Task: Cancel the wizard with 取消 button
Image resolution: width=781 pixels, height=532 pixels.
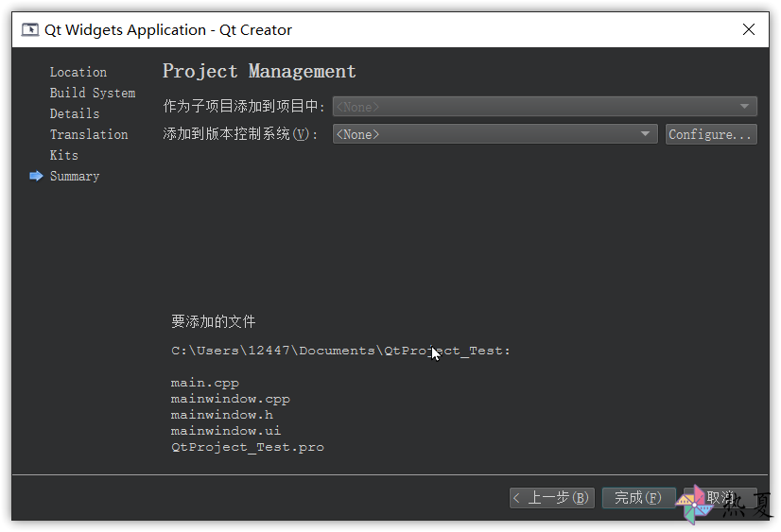Action: click(x=720, y=498)
